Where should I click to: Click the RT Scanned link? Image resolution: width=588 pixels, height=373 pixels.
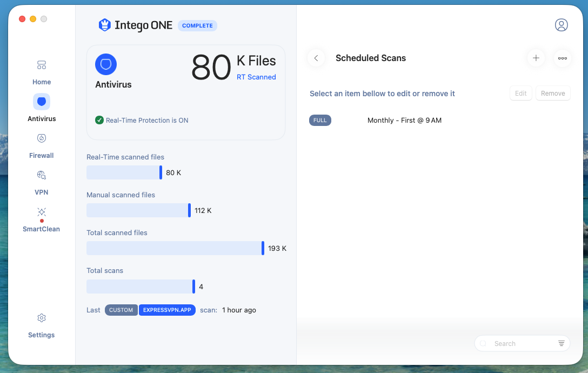pyautogui.click(x=256, y=77)
